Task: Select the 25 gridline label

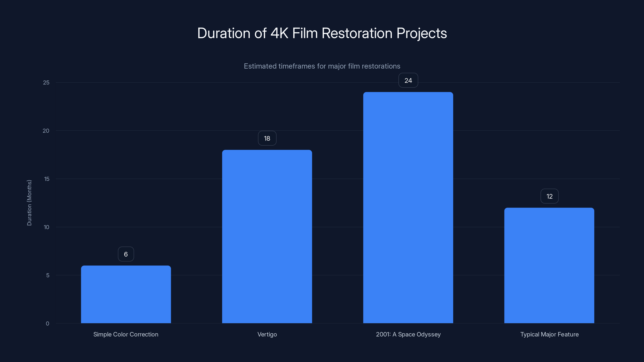Action: [46, 82]
